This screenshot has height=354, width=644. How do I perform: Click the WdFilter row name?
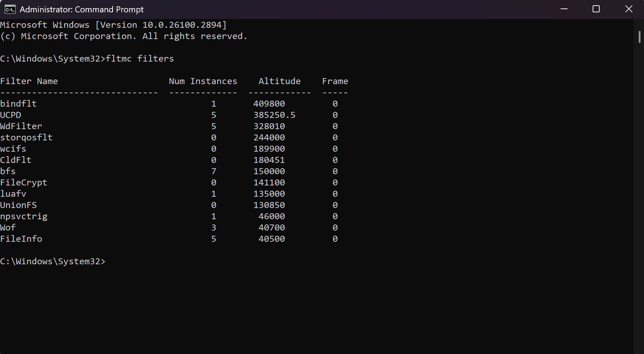(21, 126)
